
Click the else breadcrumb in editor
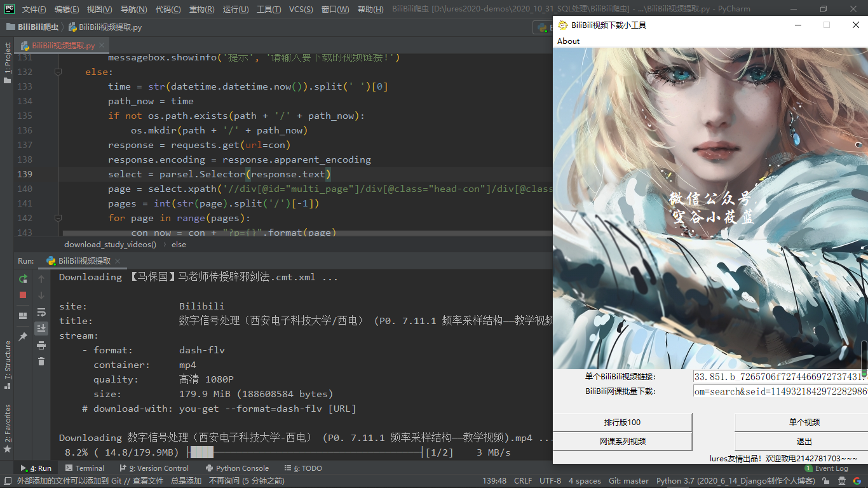(179, 244)
